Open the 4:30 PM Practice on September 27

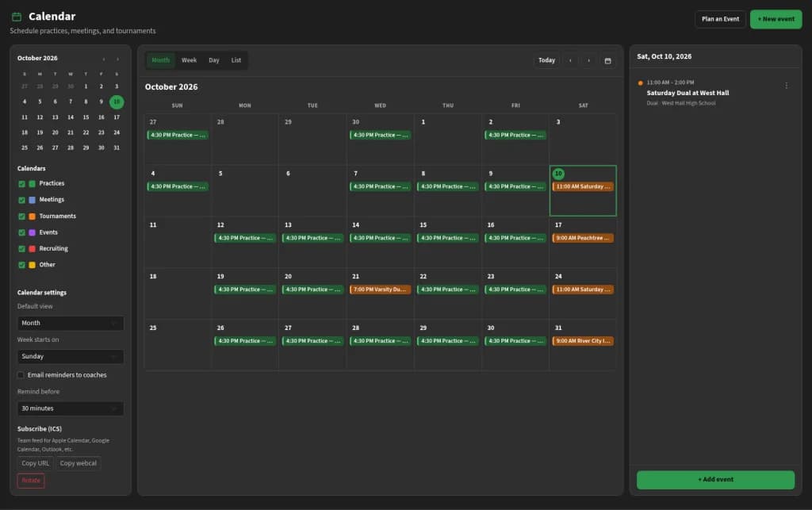[x=178, y=135]
